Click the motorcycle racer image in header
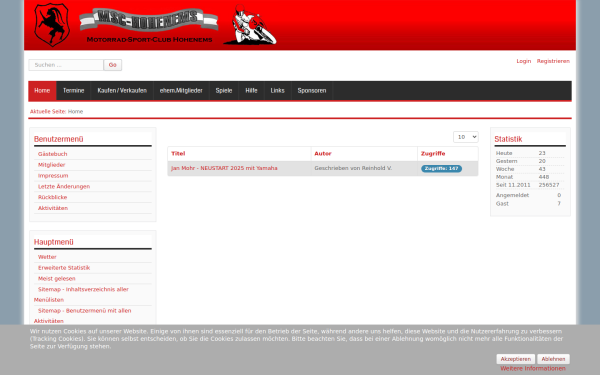 click(250, 25)
